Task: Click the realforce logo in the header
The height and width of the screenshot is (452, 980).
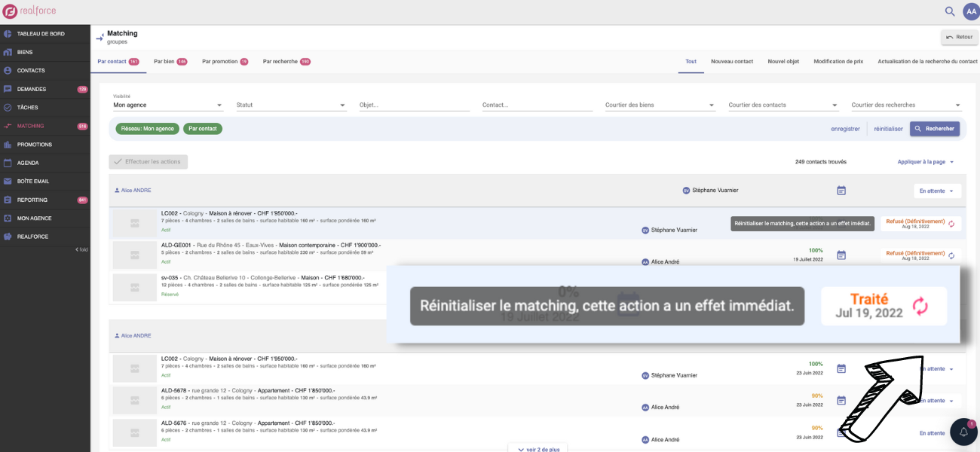Action: (29, 11)
